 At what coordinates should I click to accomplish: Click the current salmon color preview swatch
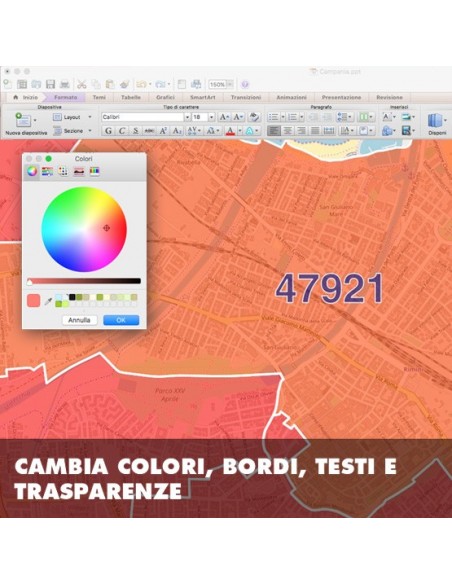[34, 300]
